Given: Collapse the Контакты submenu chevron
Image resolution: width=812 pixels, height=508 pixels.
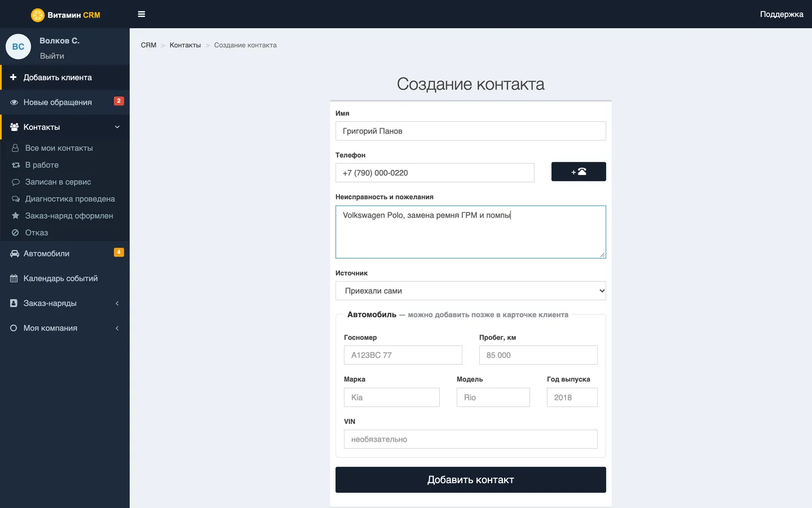Looking at the screenshot, I should pos(117,127).
